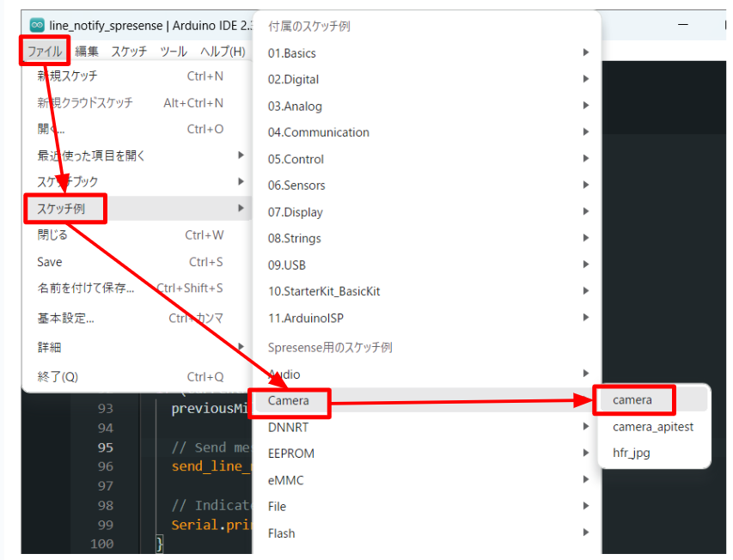Open the hfr_jpg example sketch

click(x=631, y=453)
